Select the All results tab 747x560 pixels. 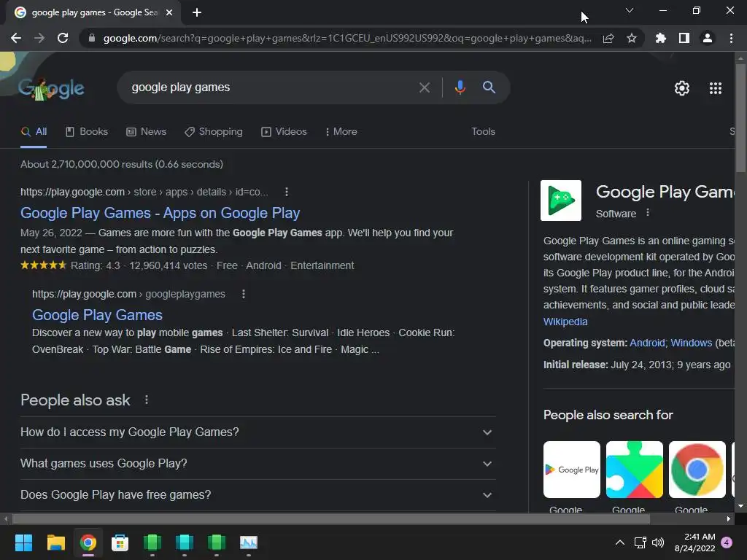click(x=34, y=132)
